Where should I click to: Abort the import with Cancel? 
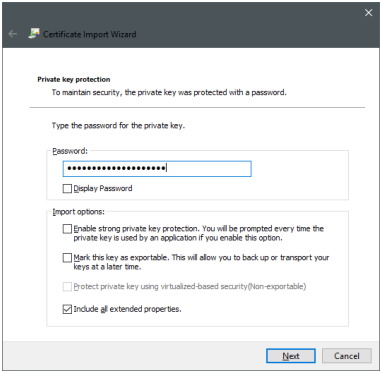pos(347,356)
